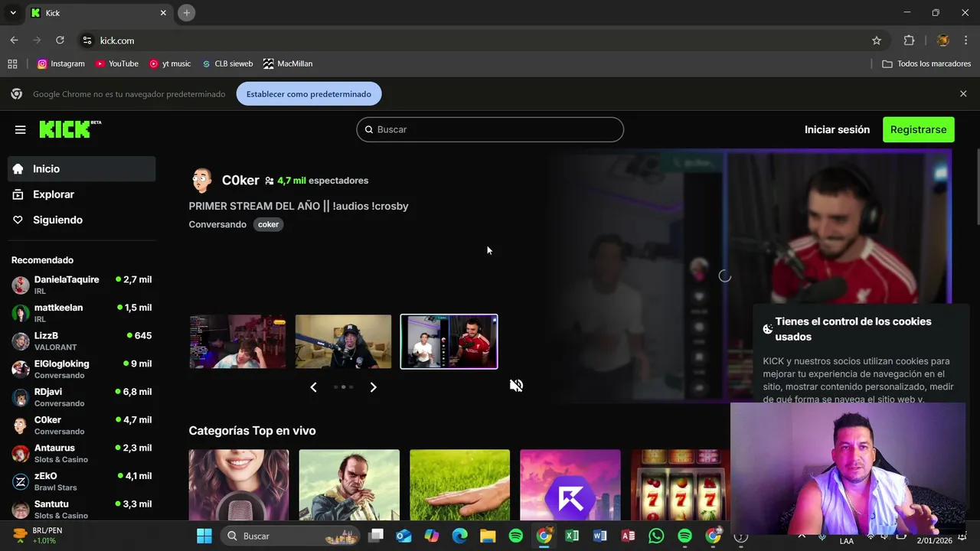Open Todos los marcadores folder
This screenshot has width=980, height=551.
[x=926, y=64]
